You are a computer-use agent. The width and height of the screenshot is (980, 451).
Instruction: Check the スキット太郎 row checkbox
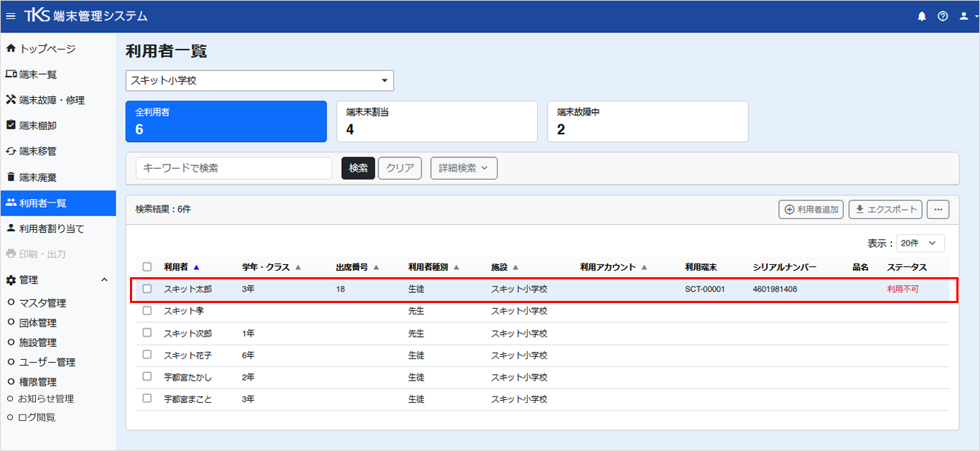147,289
